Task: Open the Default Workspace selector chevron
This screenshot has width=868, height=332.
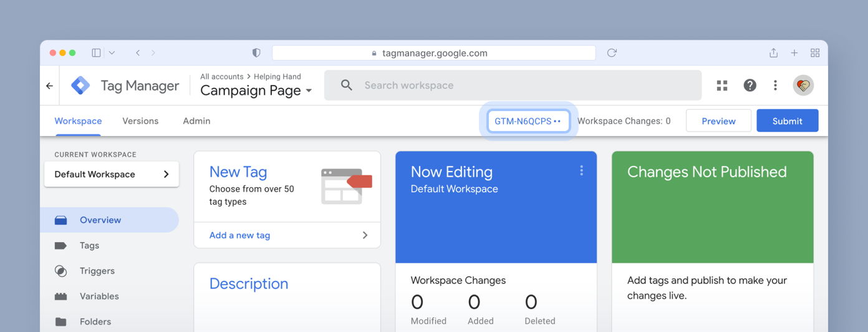Action: (x=166, y=174)
